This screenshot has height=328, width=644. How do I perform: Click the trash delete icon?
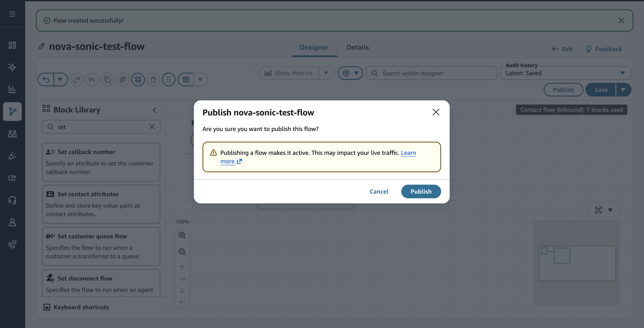tap(153, 80)
